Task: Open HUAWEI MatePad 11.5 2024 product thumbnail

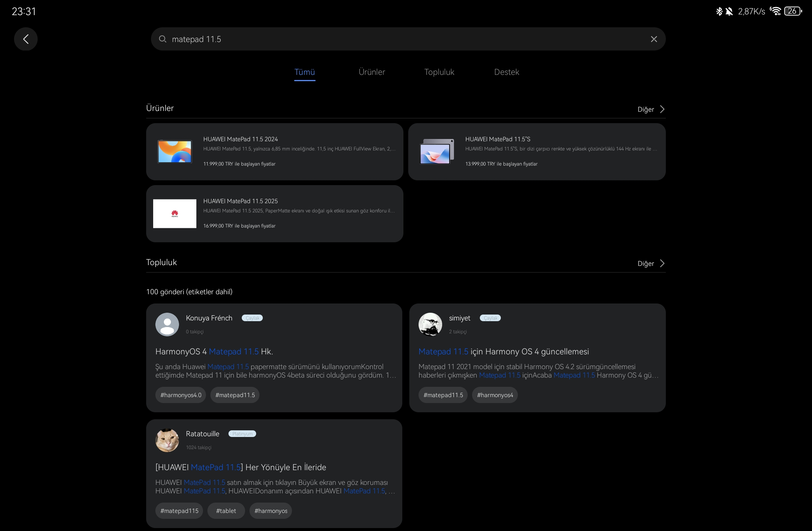Action: [175, 152]
